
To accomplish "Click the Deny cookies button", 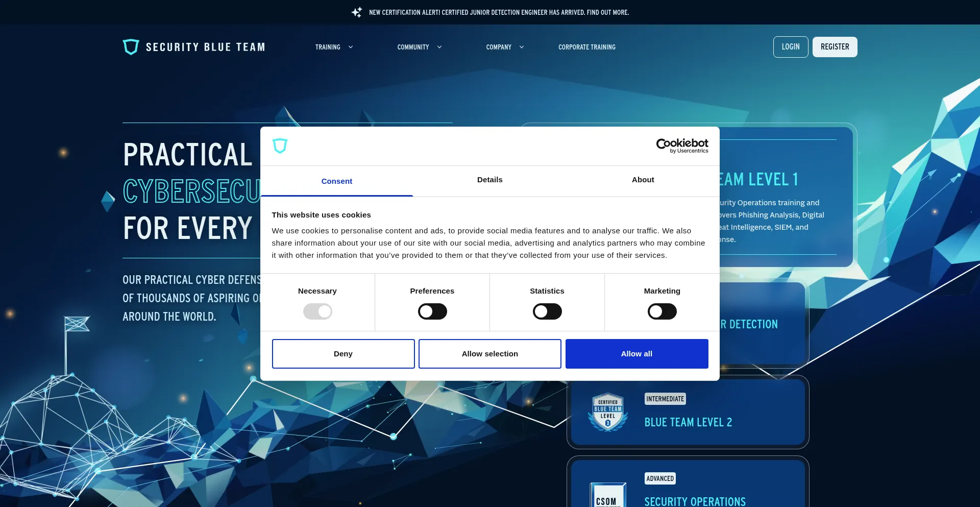I will 343,354.
